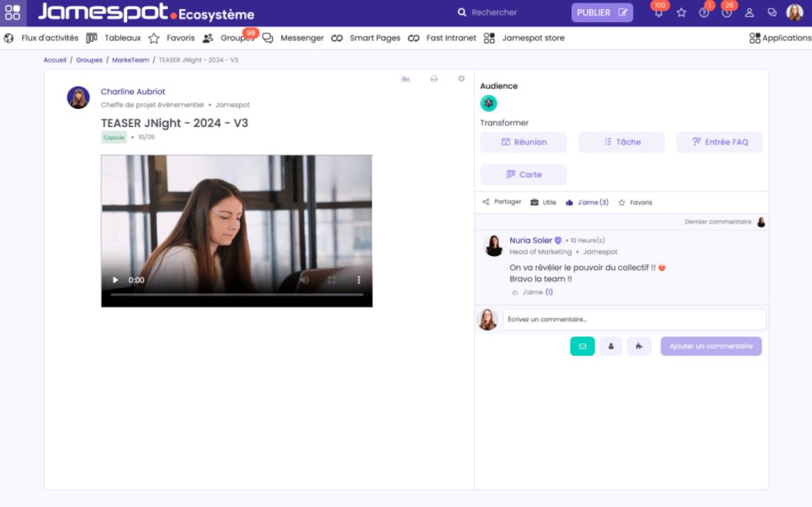
Task: Click the Écrivez un commentaire field
Action: tap(634, 319)
